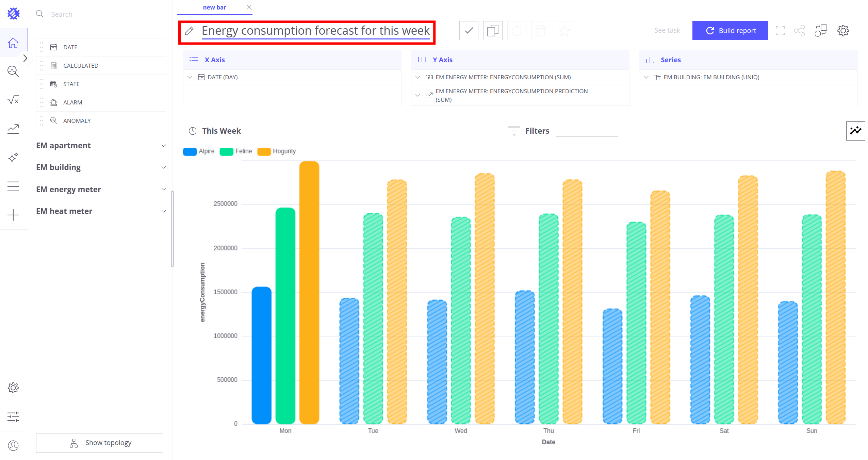Open the DATE (DAY) X Axis dropdown chevron
Screen dimensions: 868x460
coord(190,77)
